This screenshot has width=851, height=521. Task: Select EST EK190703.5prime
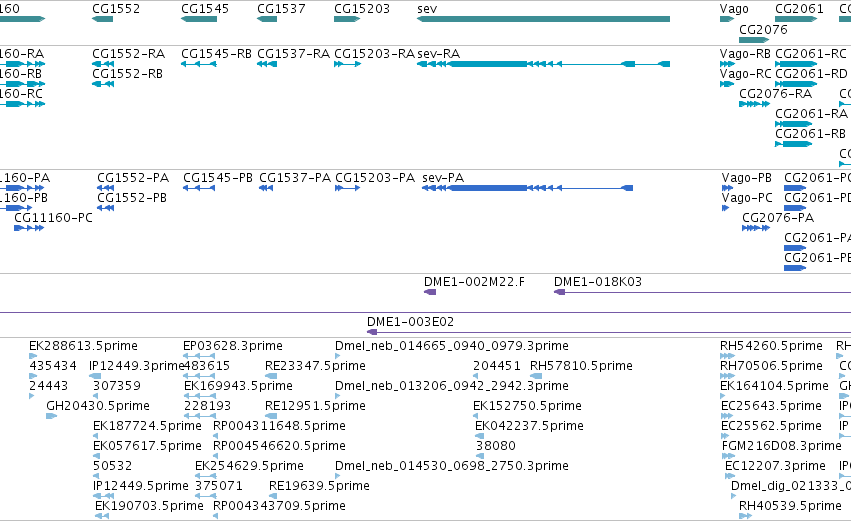pyautogui.click(x=102, y=516)
